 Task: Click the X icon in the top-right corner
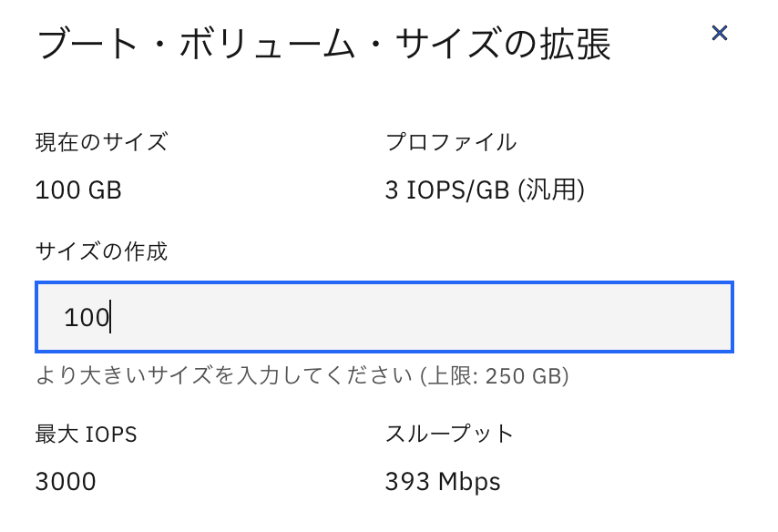point(721,33)
